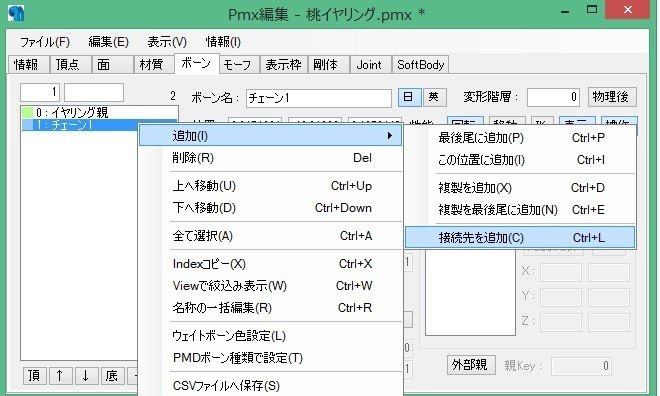
Task: Choose 複製を追加(X) in submenu
Action: [x=520, y=188]
